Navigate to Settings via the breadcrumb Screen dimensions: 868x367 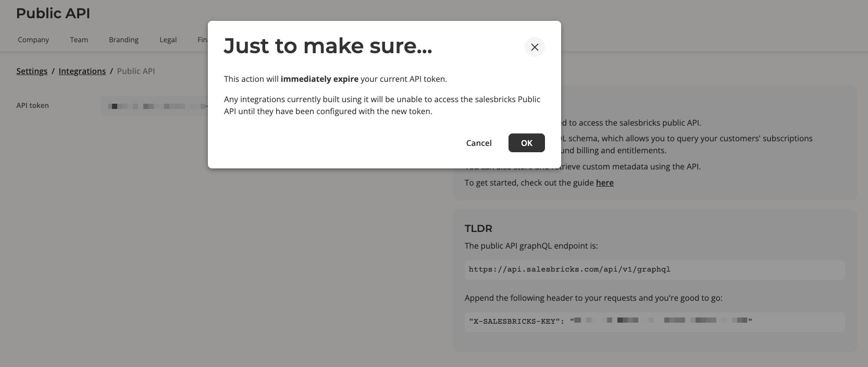[x=32, y=71]
